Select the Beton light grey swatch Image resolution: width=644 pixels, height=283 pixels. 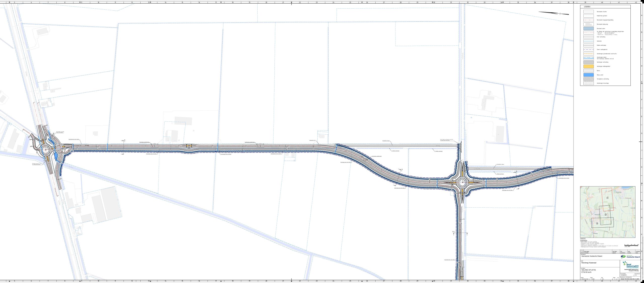[x=588, y=71]
